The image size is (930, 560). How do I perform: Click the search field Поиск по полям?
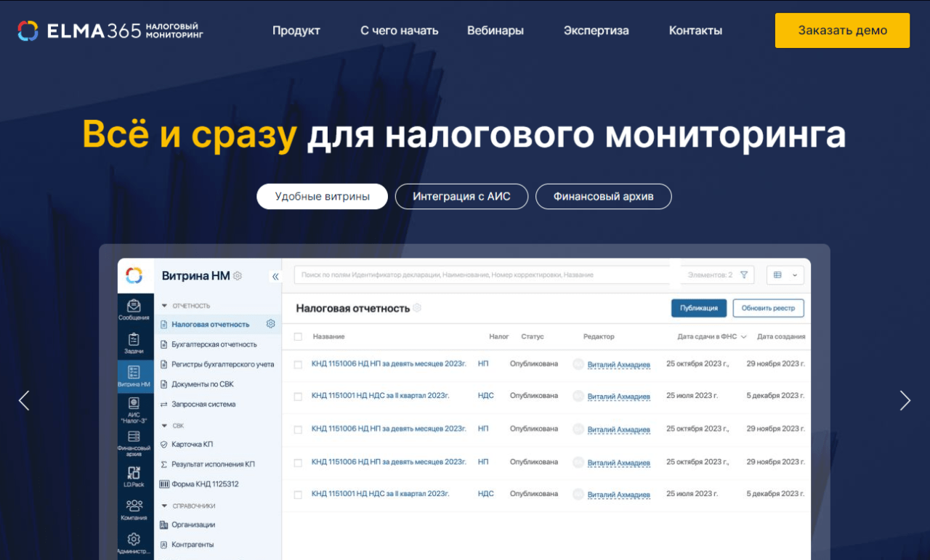pyautogui.click(x=483, y=275)
